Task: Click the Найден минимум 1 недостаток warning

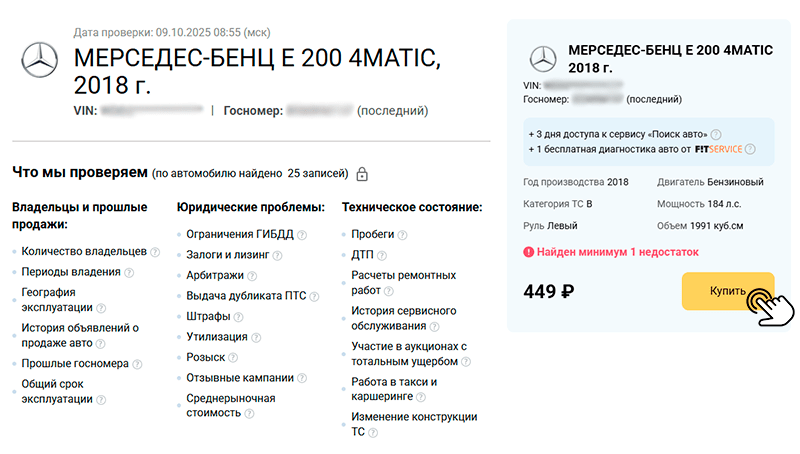Action: pyautogui.click(x=611, y=252)
